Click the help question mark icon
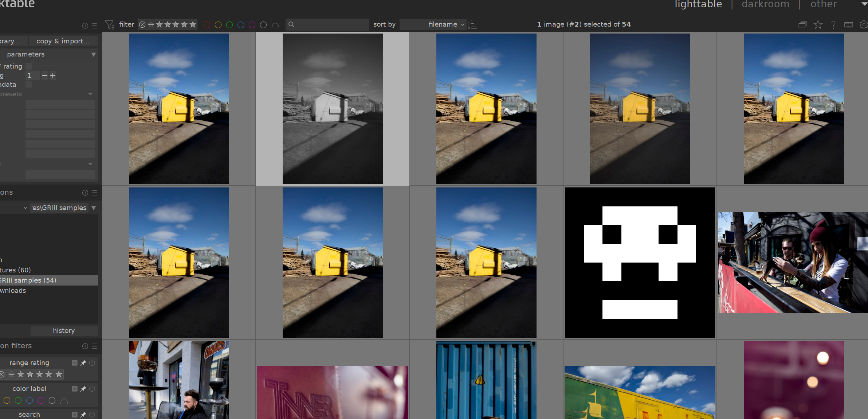 pyautogui.click(x=833, y=24)
